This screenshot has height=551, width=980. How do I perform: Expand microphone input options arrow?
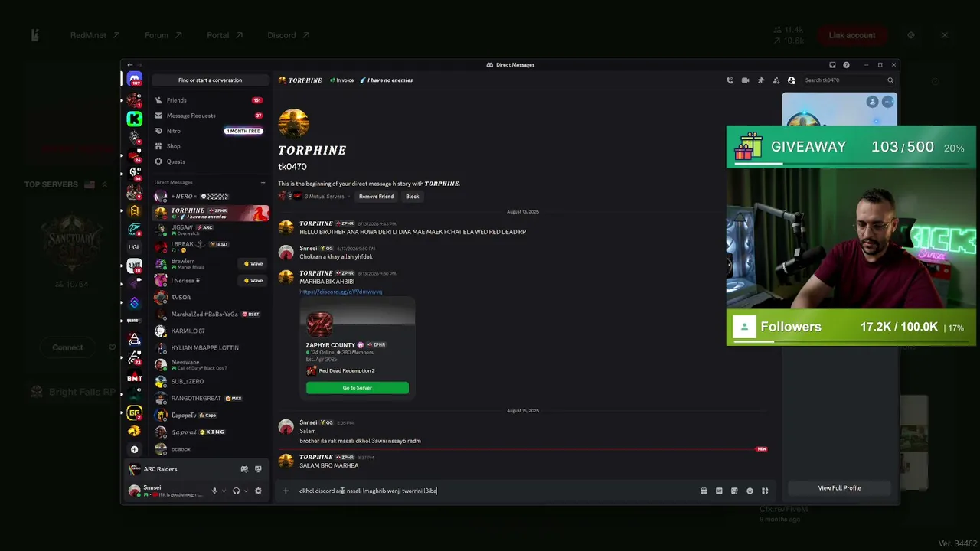(224, 491)
